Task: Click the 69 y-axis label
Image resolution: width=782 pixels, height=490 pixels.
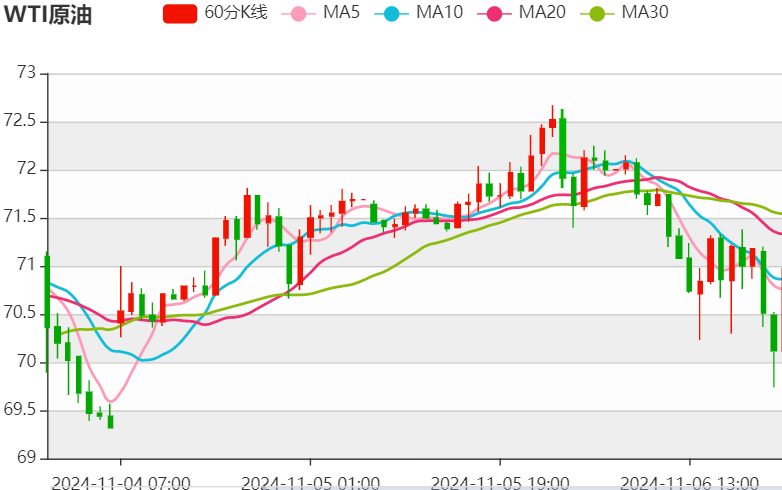Action: point(26,458)
